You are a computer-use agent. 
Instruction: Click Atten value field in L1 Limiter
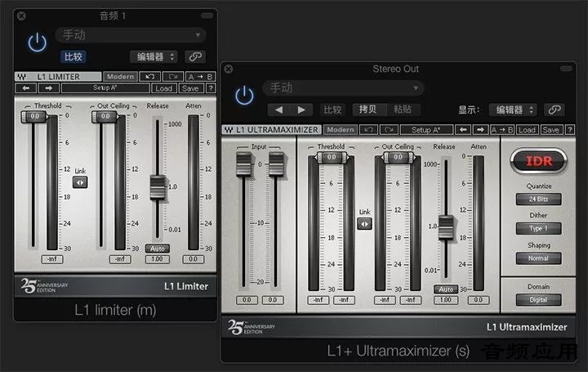tap(193, 259)
